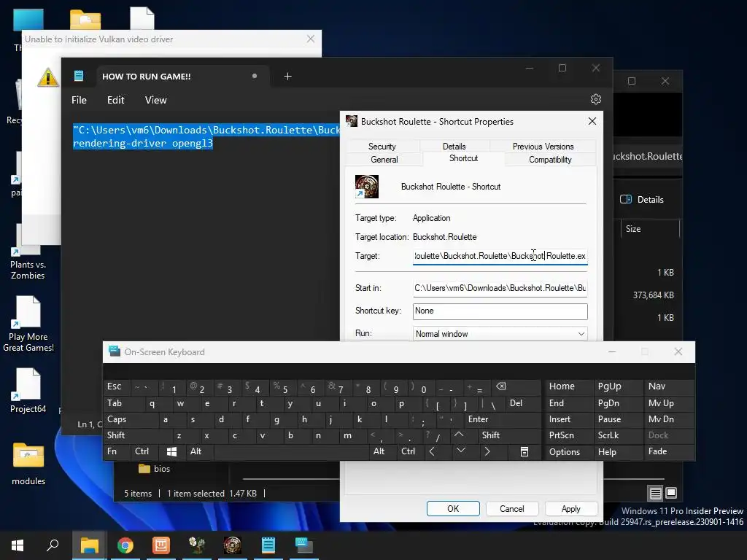This screenshot has height=560, width=747.
Task: Click the right arrow key on On-Screen Keyboard
Action: [487, 451]
